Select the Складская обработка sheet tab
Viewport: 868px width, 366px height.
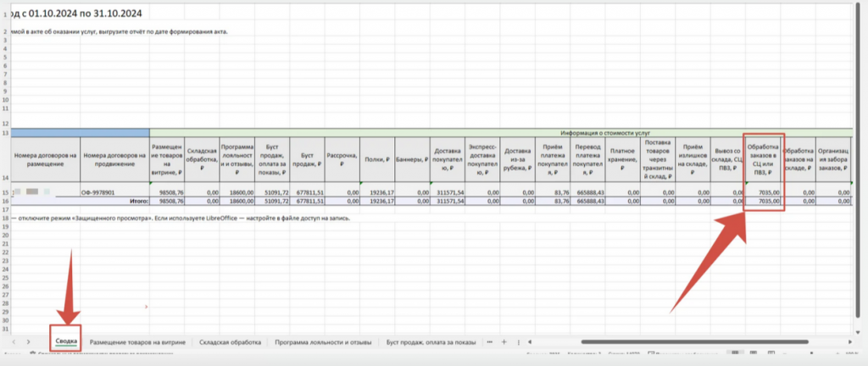click(228, 342)
